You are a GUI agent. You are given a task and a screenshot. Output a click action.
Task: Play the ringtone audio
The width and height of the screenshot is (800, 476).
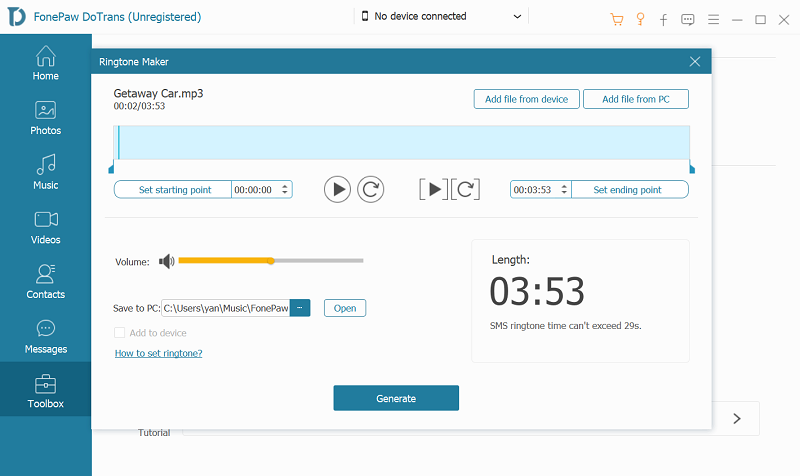tap(338, 189)
